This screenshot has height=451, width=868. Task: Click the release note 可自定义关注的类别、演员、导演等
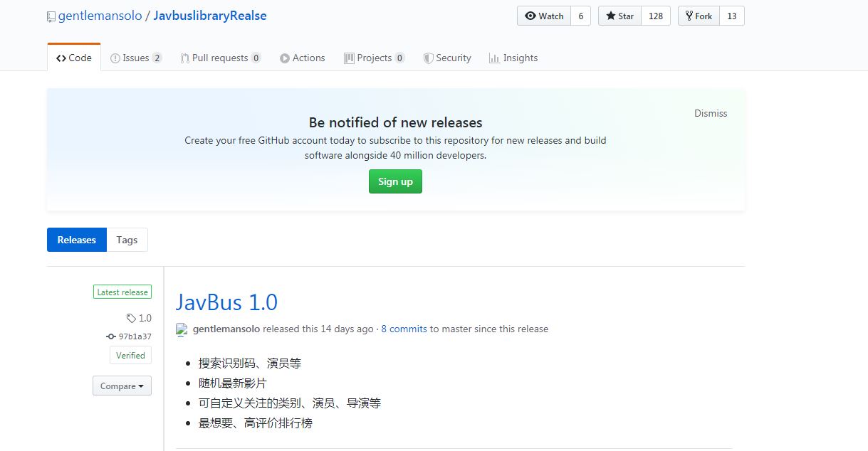(290, 403)
